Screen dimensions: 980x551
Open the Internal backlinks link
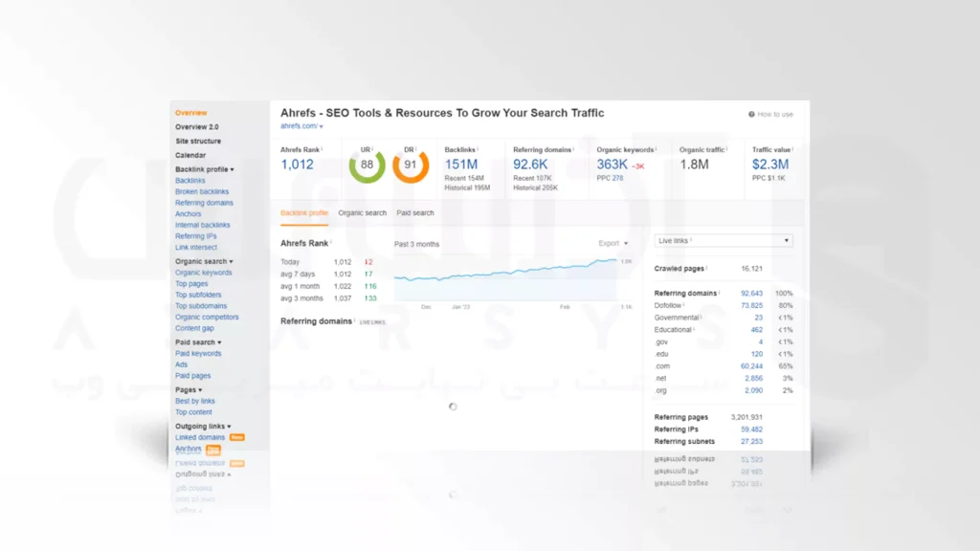[203, 225]
